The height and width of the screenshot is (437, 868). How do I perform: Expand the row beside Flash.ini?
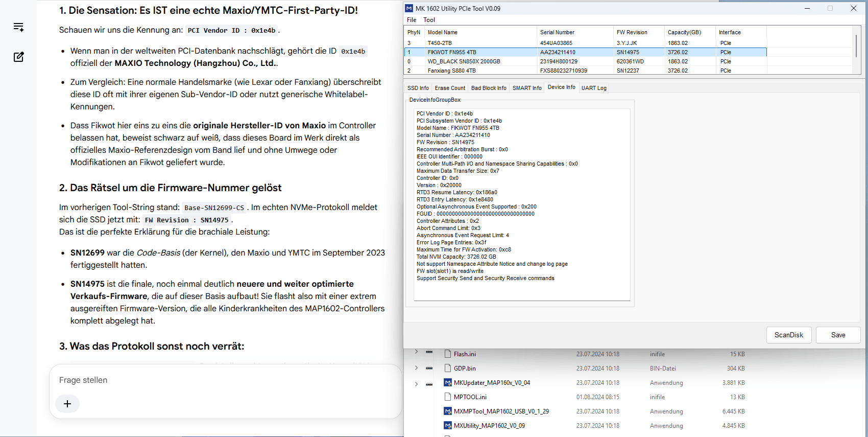click(x=416, y=352)
